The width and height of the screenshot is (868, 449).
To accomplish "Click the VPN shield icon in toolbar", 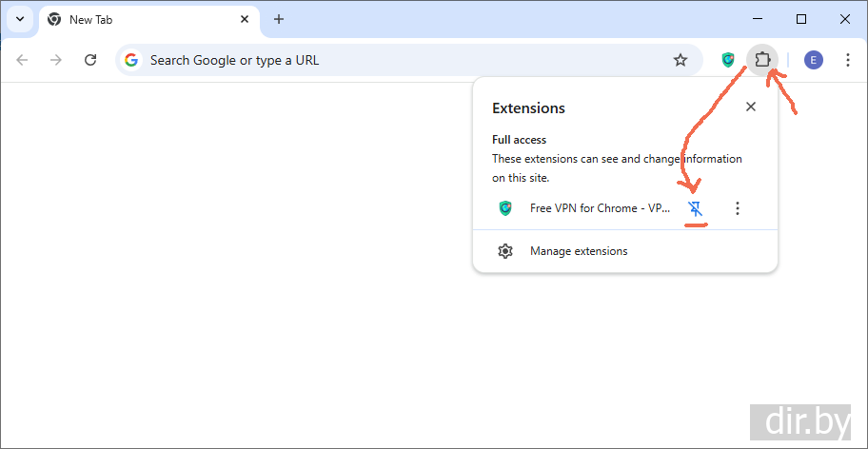I will 728,60.
